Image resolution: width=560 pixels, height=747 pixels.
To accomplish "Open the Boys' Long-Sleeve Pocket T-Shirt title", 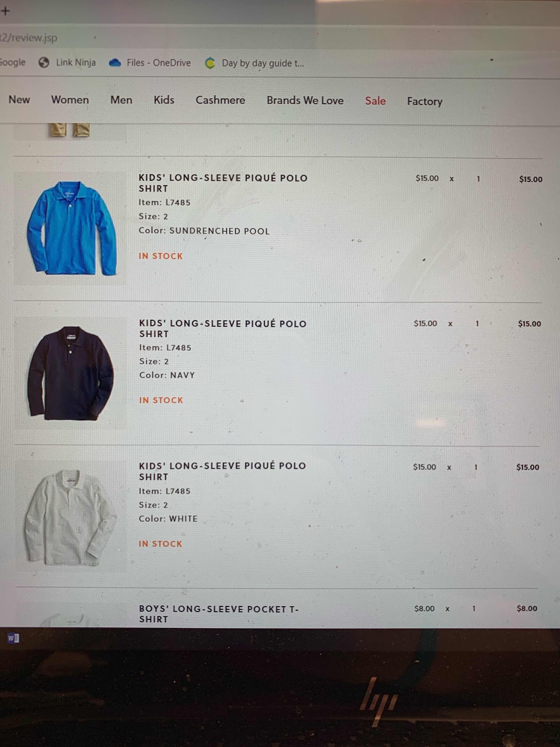I will click(x=219, y=614).
